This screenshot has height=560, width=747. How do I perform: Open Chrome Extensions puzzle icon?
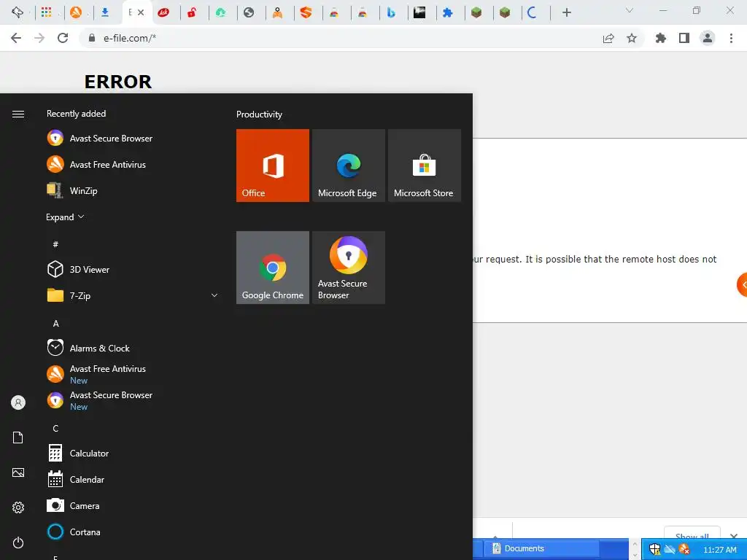pyautogui.click(x=661, y=38)
